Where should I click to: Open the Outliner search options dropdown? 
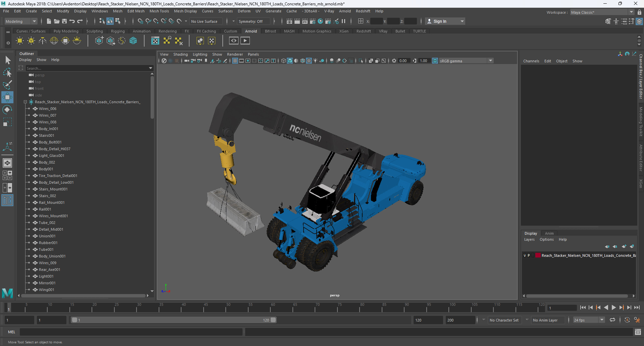(151, 68)
